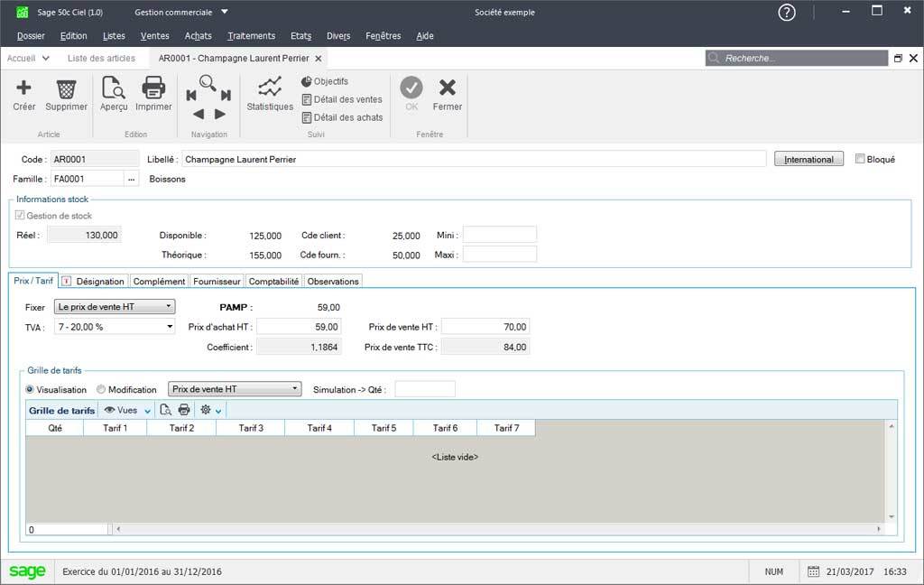This screenshot has width=924, height=585.
Task: Click the tariff grid horizontal scrollbar
Action: click(x=498, y=529)
